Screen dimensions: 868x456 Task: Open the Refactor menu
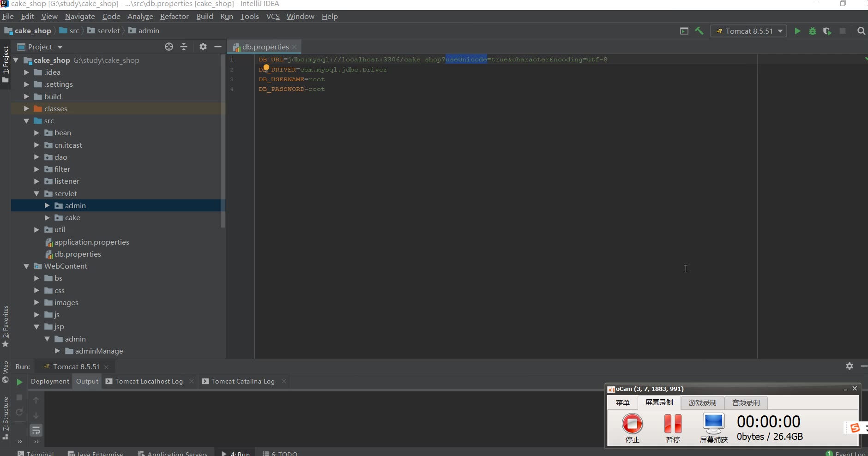[x=174, y=17]
